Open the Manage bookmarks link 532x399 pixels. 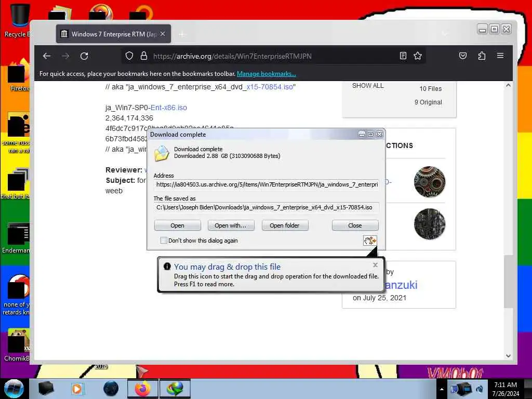point(267,74)
